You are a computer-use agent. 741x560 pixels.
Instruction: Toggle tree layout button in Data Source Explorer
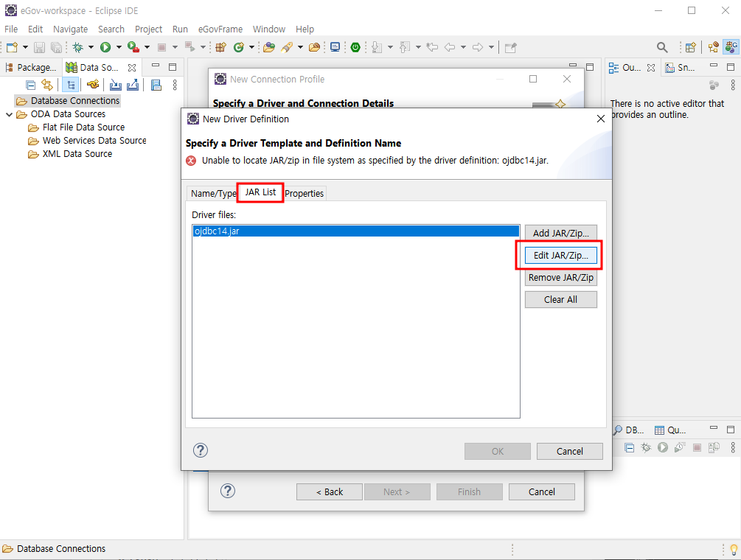(71, 85)
